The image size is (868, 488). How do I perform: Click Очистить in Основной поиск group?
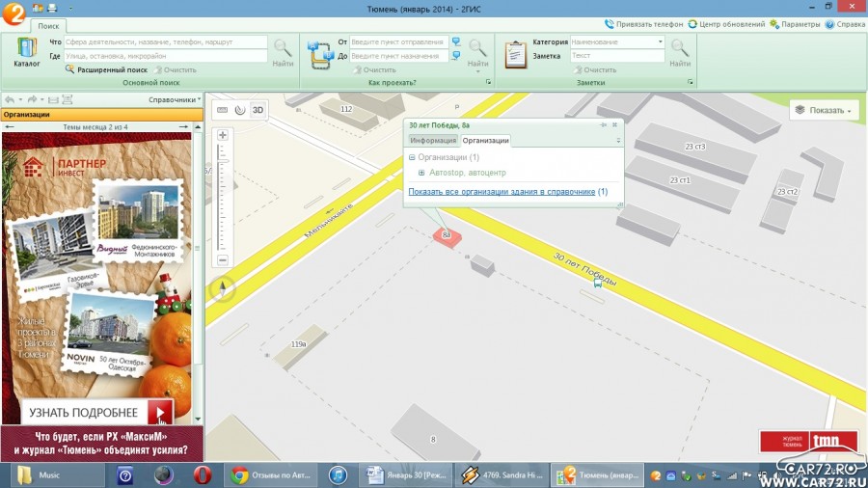(x=175, y=69)
